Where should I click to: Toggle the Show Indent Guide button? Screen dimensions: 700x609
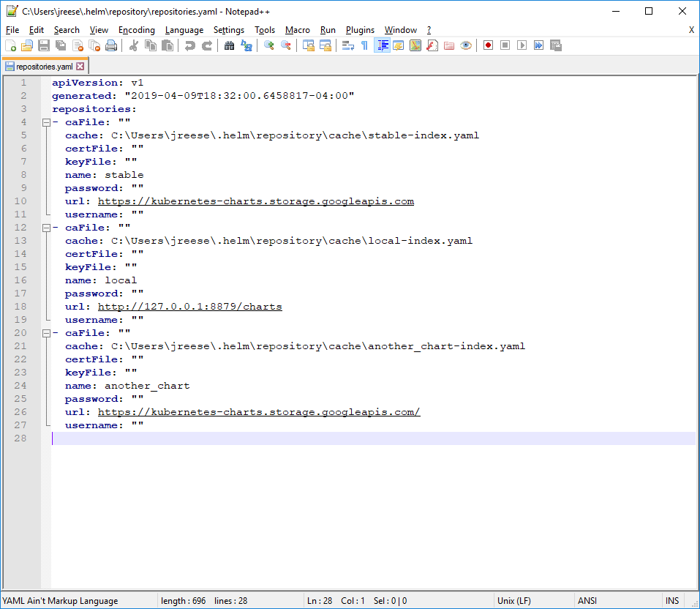pos(382,45)
